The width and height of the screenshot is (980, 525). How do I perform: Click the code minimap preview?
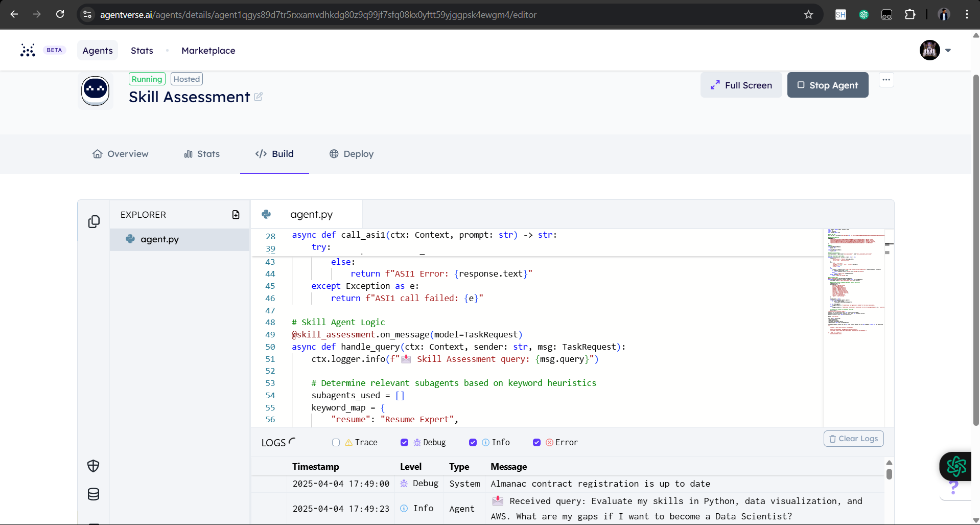(855, 327)
